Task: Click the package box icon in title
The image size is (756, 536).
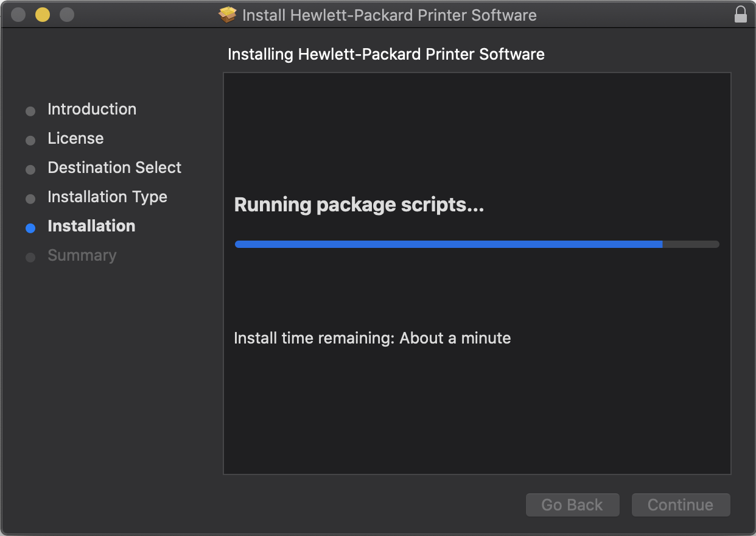Action: tap(228, 15)
